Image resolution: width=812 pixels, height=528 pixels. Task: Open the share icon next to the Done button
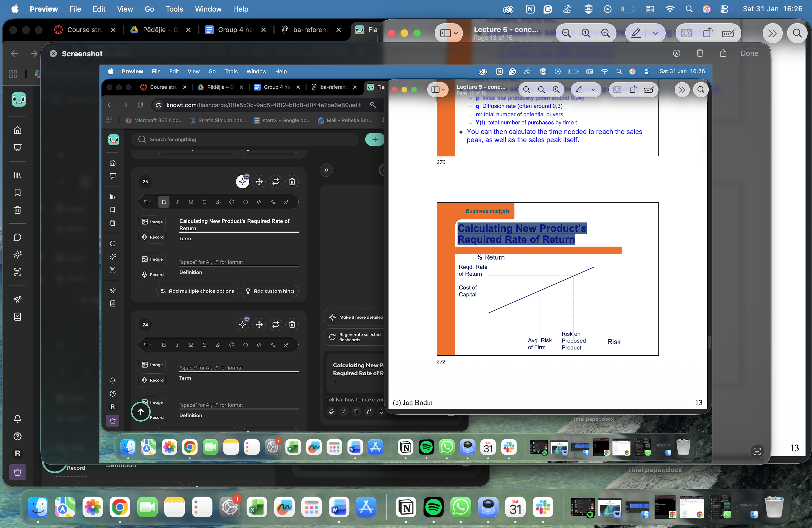pos(723,53)
